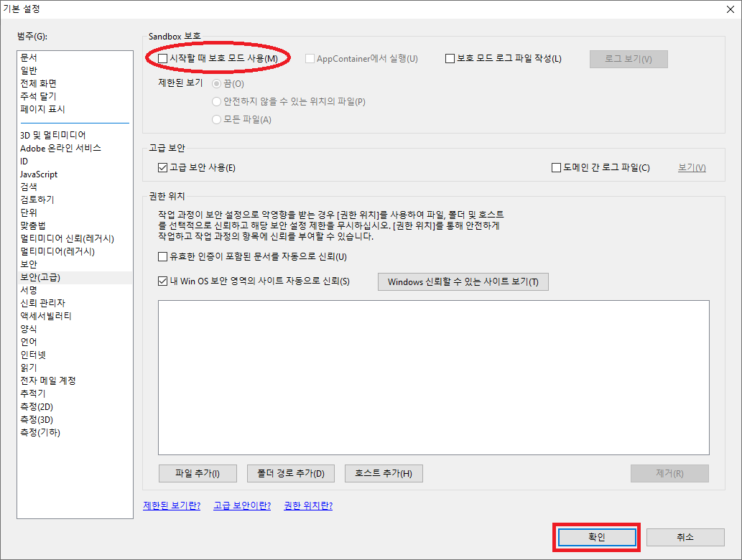Screen dimensions: 742x560
Task: Open Windows 신뢰할 수 있는 사이트 보기(T)
Action: pyautogui.click(x=463, y=281)
